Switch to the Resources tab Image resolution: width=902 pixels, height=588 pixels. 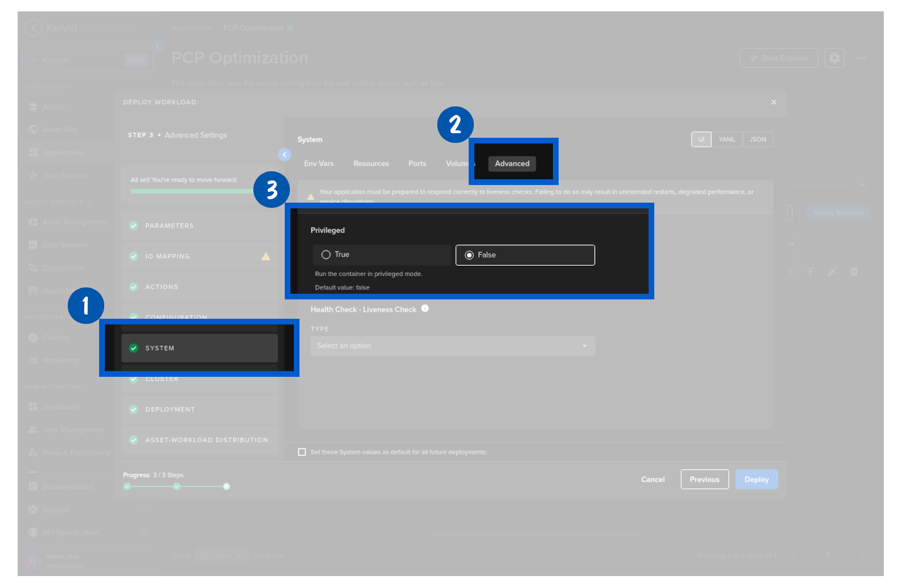coord(371,163)
